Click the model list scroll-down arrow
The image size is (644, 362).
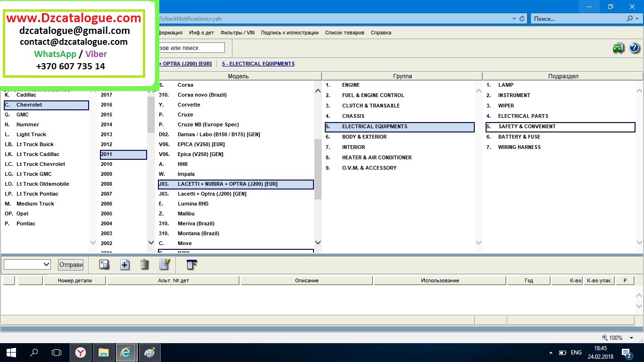[x=318, y=243]
